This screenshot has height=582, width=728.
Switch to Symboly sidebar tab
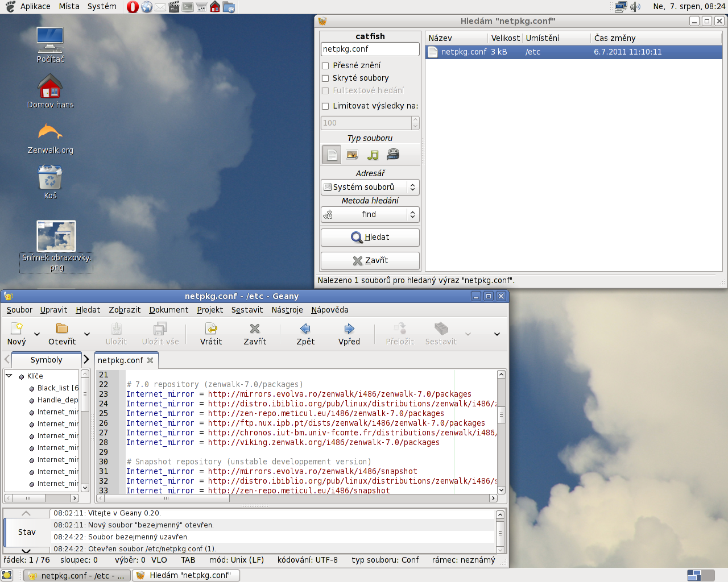pyautogui.click(x=46, y=360)
